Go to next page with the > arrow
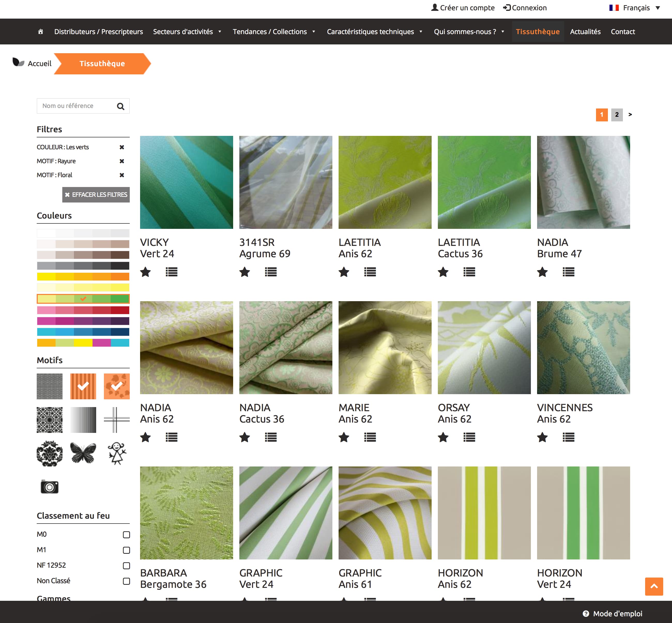The image size is (672, 623). [630, 115]
